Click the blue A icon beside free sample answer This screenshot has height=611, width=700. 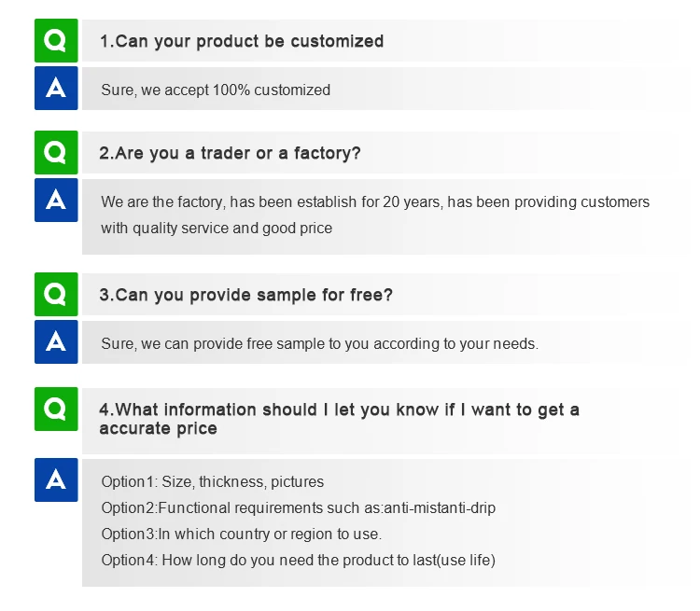tap(56, 342)
